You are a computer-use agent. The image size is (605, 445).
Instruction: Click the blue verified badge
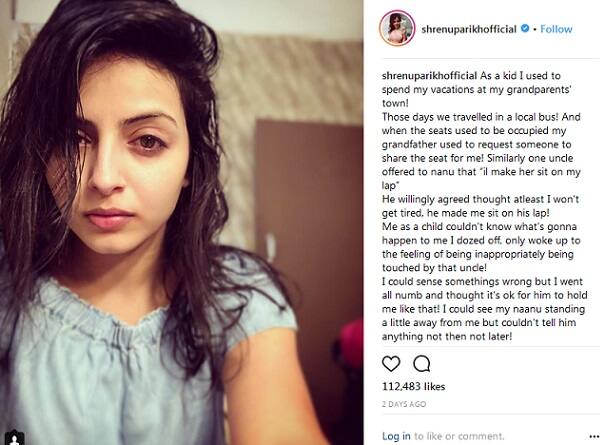525,28
